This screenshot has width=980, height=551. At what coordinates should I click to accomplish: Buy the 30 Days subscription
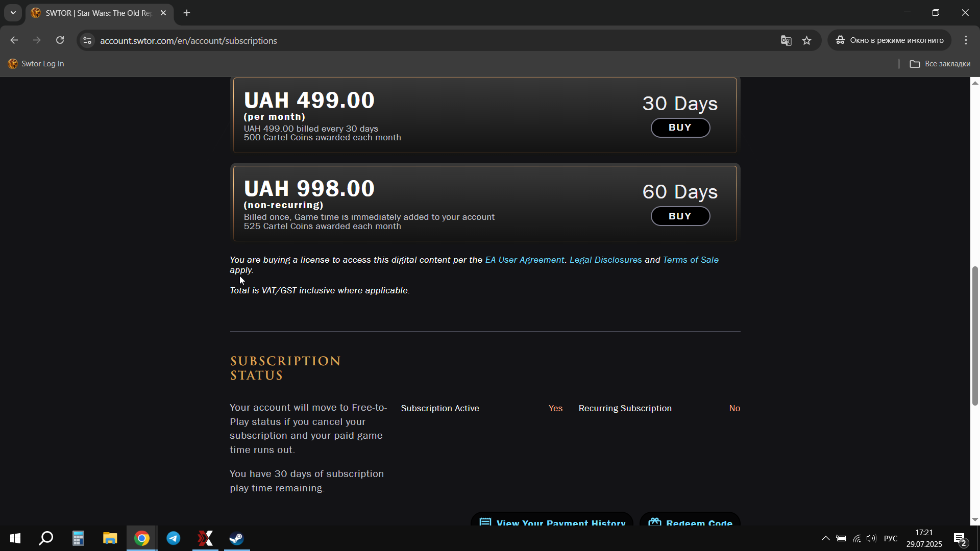coord(680,128)
